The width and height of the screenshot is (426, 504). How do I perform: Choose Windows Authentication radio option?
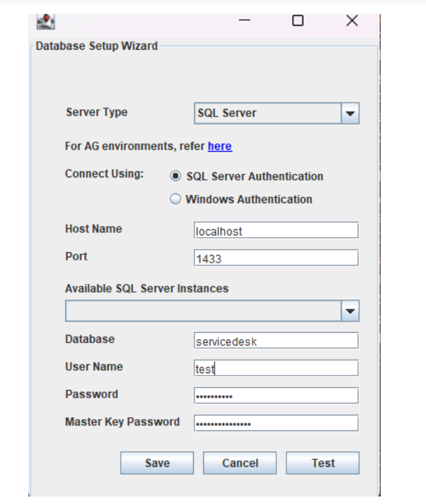[176, 199]
